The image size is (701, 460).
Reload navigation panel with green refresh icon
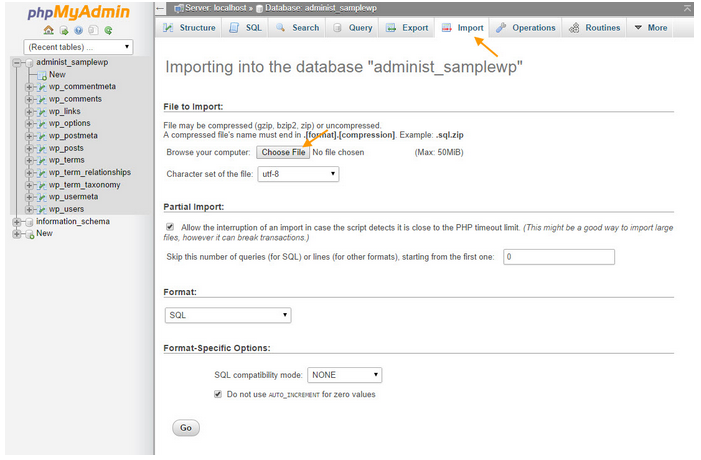click(108, 30)
